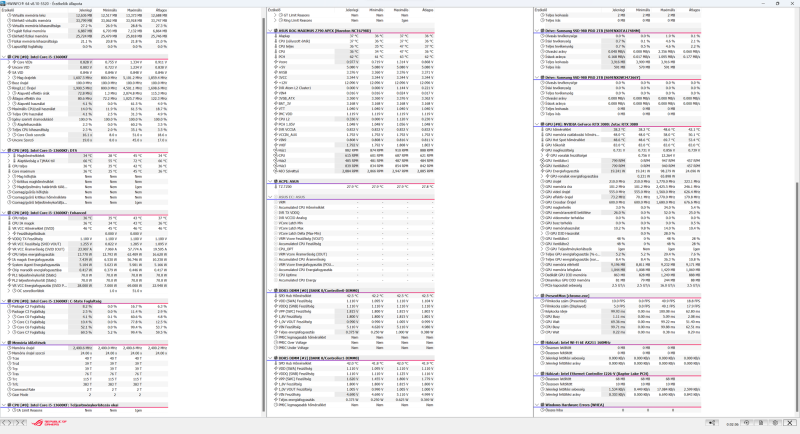Image resolution: width=800 pixels, height=434 pixels.
Task: Select the Package C2 Foglaltság row
Action: coord(85,307)
